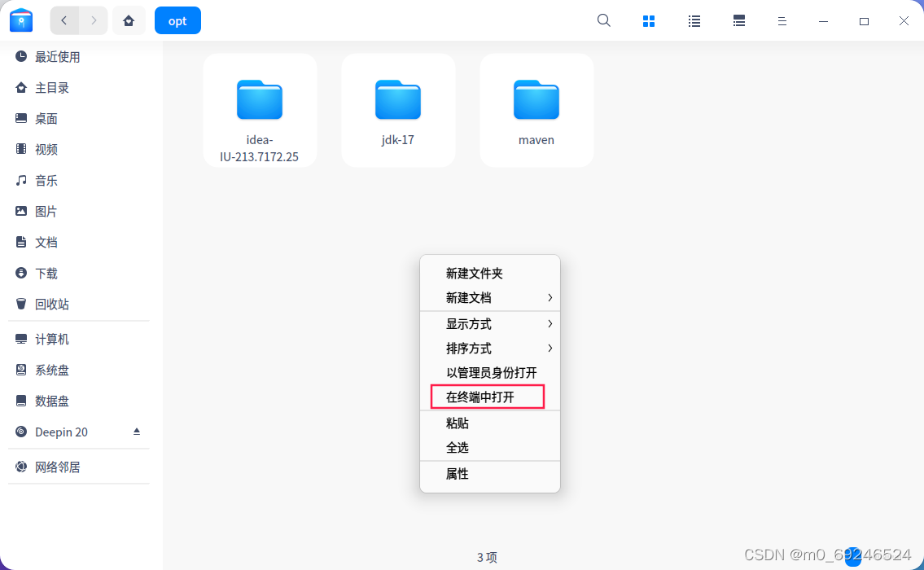Select the jdk-17 folder icon

(x=398, y=99)
